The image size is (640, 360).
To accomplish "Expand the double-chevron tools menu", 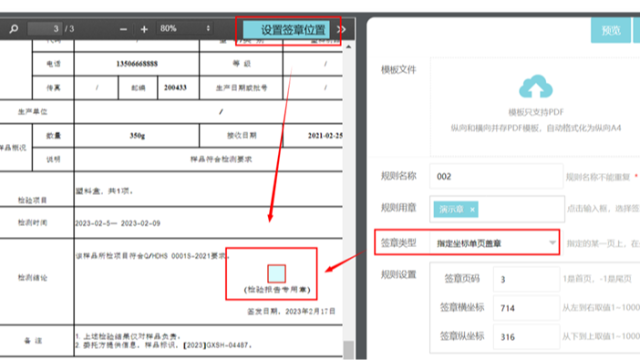I will (x=342, y=29).
